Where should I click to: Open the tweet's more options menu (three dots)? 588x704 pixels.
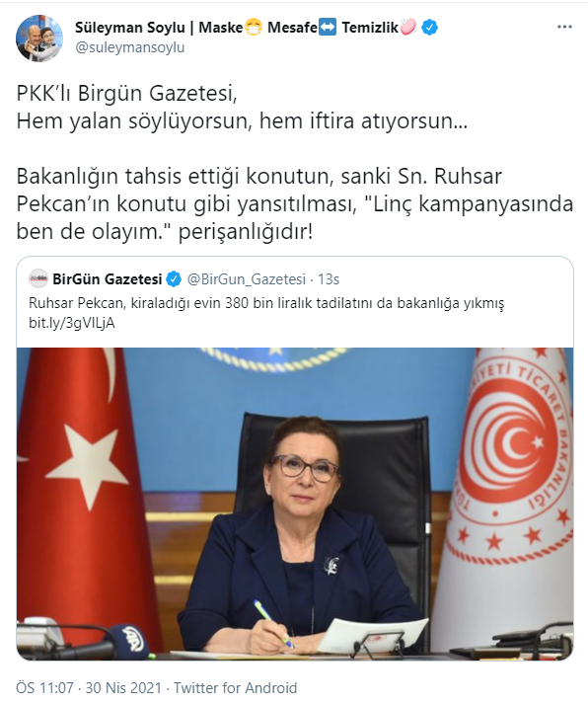click(564, 27)
